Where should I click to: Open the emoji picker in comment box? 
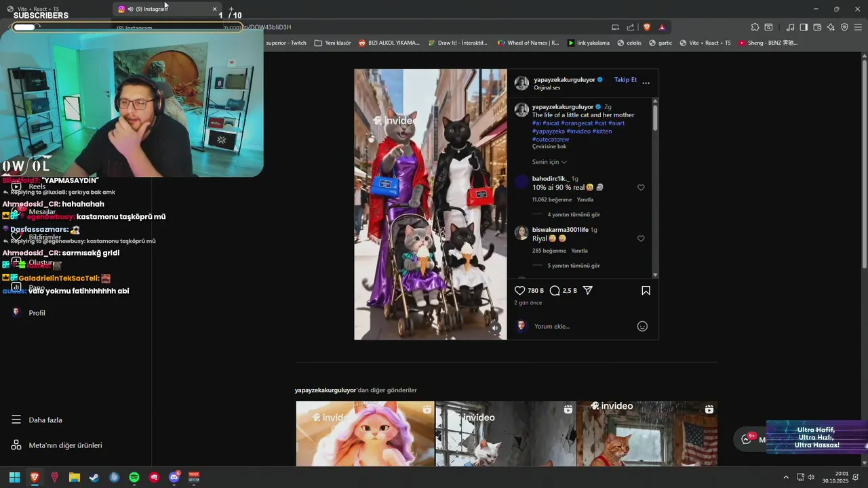[x=642, y=326]
